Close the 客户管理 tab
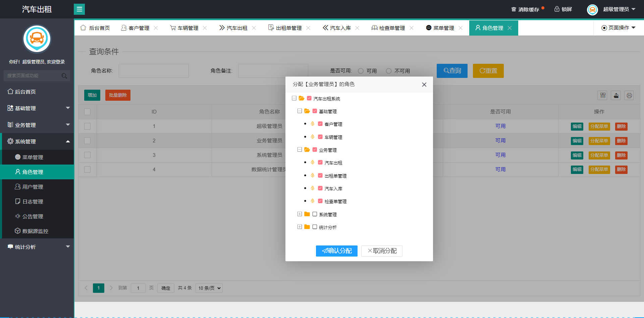 tap(156, 28)
